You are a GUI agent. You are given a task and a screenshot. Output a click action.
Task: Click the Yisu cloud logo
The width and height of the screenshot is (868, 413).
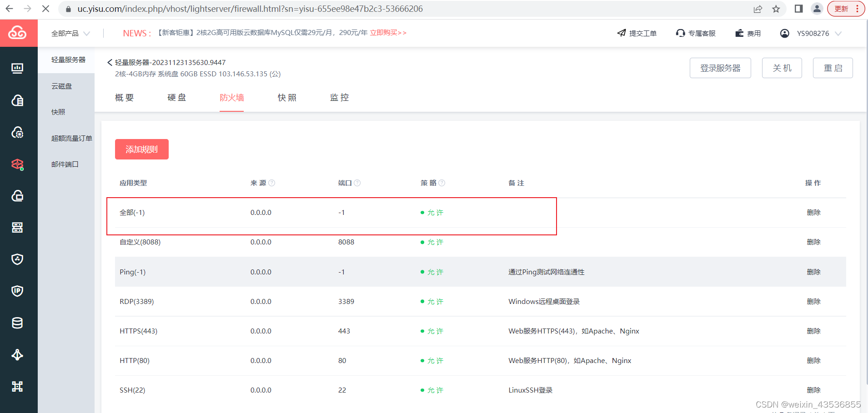click(x=18, y=33)
